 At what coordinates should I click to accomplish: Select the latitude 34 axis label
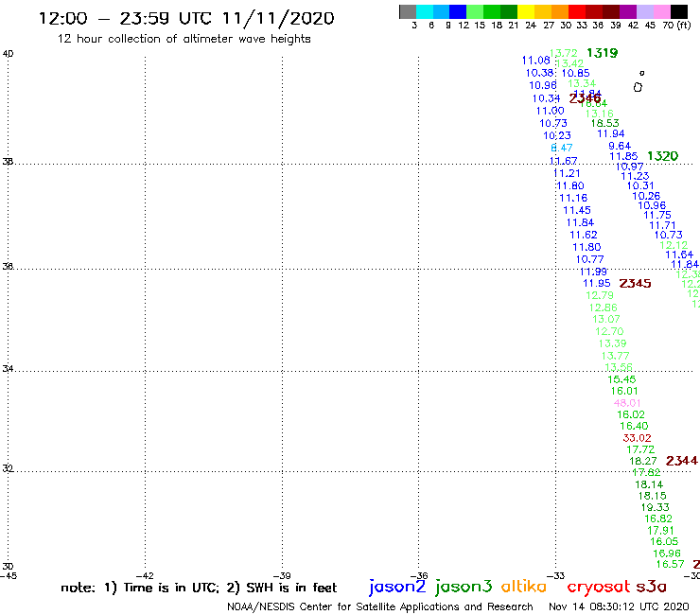pos(8,369)
